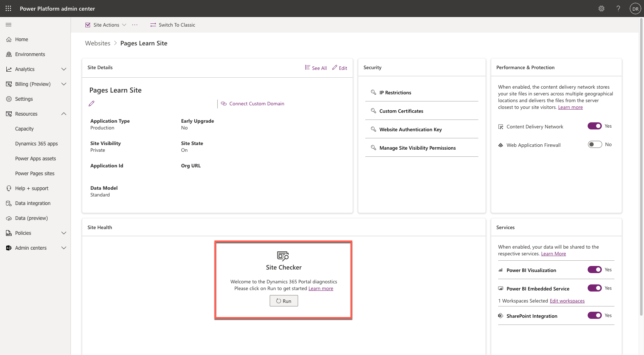The width and height of the screenshot is (644, 355).
Task: Click the Website Authentication Key icon
Action: (373, 129)
